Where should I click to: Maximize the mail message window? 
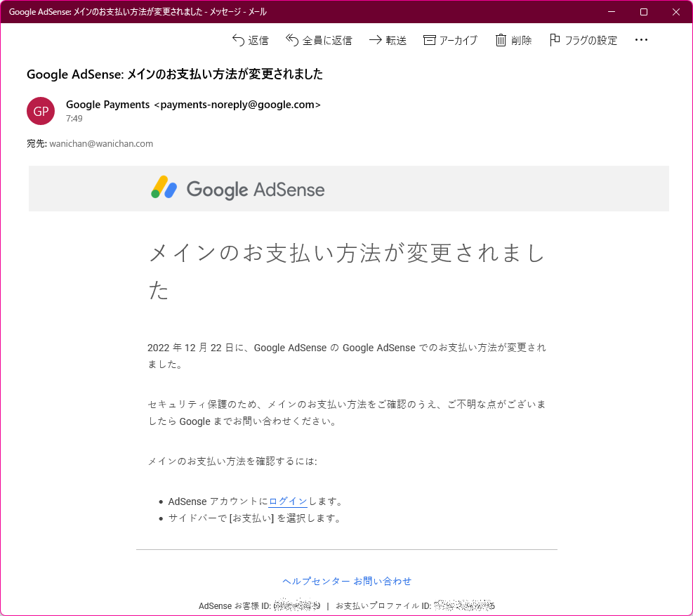click(x=644, y=12)
